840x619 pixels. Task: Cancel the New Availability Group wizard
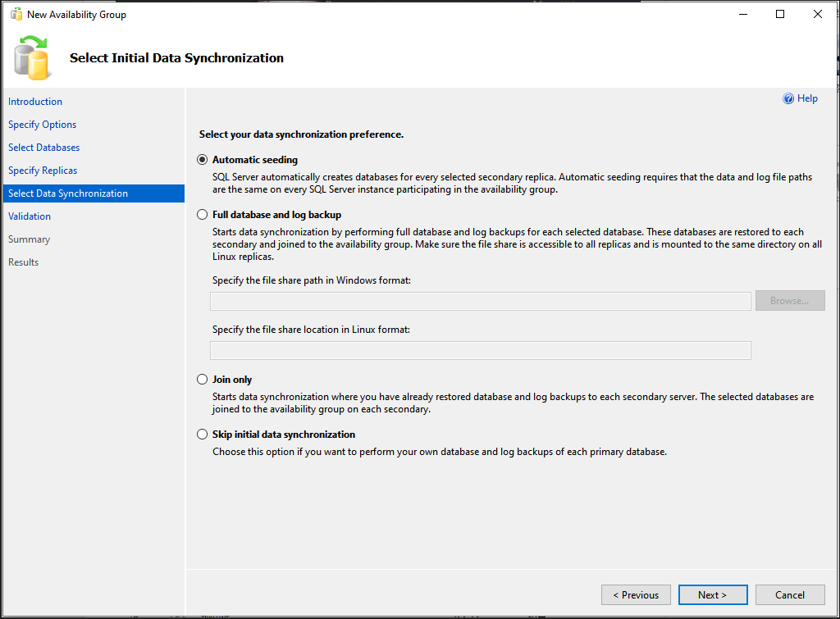pos(790,595)
